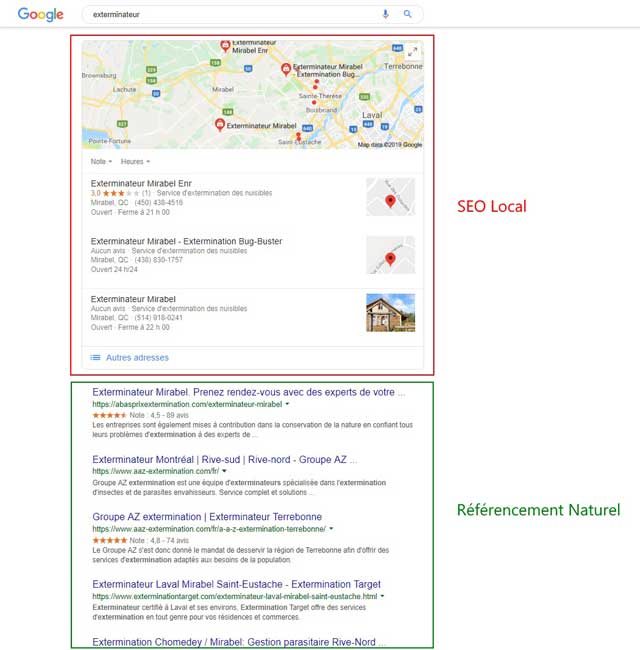This screenshot has height=650, width=640.
Task: Open the Heures filter dropdown
Action: tap(135, 161)
